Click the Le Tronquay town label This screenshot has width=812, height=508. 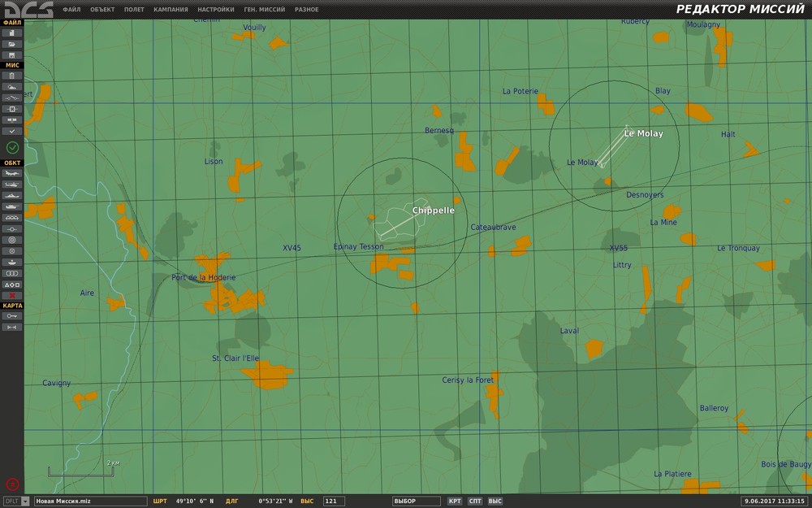point(738,248)
